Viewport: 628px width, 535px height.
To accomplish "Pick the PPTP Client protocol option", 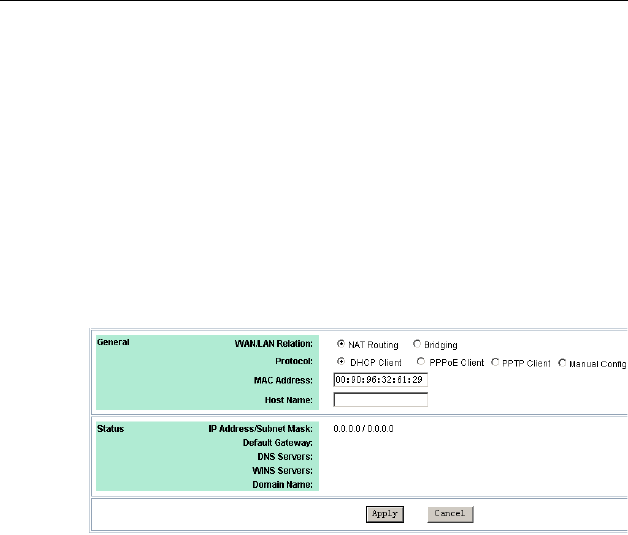I will pos(495,362).
